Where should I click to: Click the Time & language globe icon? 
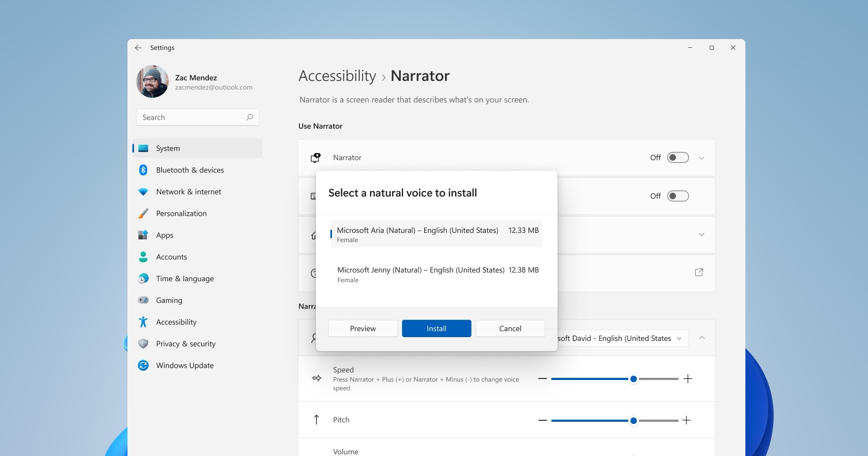143,278
